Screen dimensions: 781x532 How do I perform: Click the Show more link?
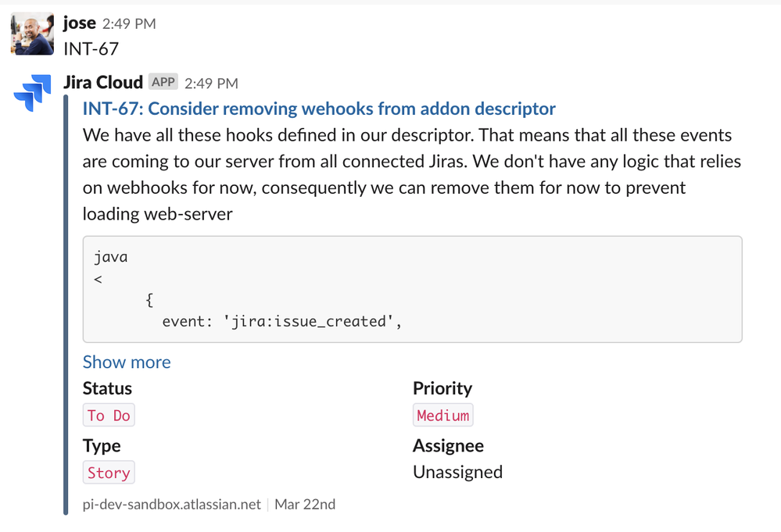point(126,362)
